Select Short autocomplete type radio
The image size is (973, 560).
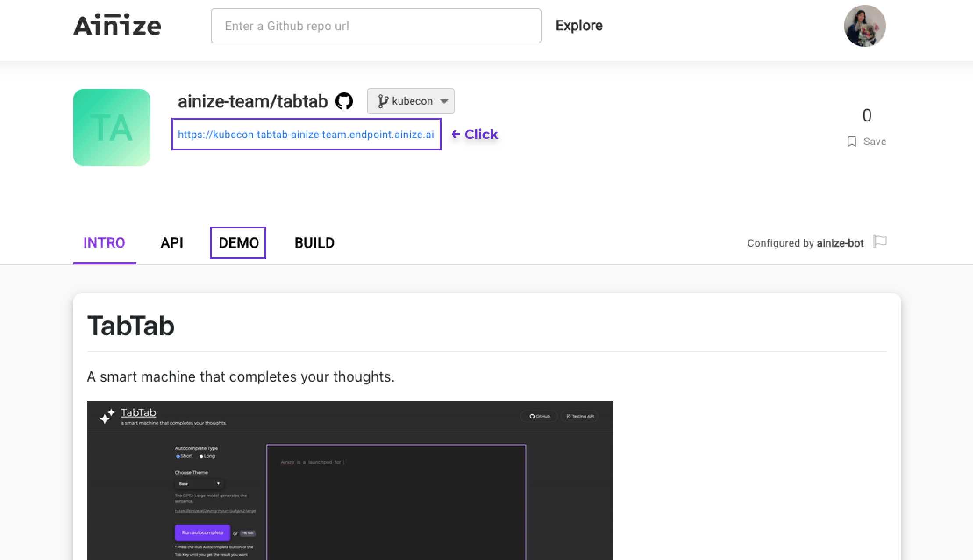(178, 456)
